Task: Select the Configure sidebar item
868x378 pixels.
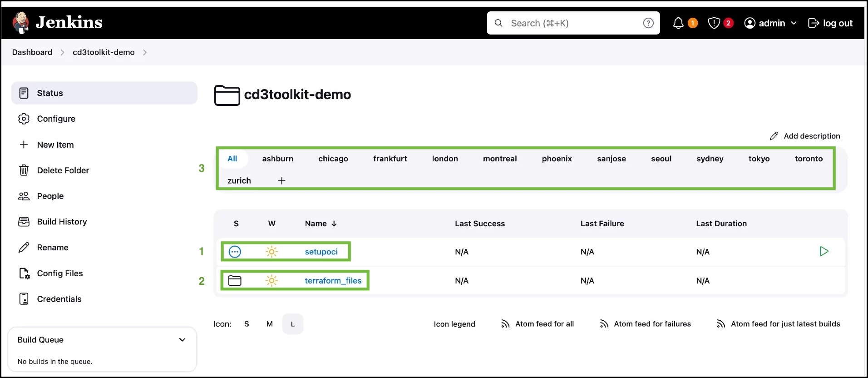Action: pyautogui.click(x=56, y=119)
